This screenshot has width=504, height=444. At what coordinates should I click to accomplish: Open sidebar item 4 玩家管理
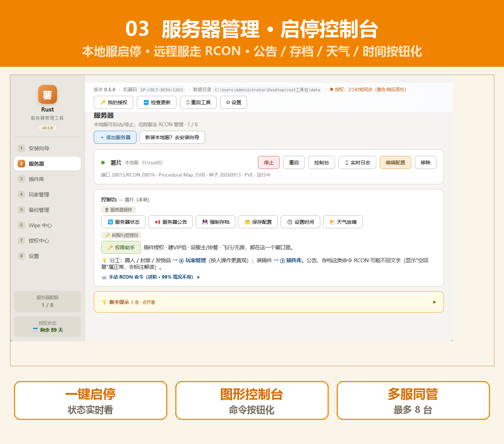[47, 194]
